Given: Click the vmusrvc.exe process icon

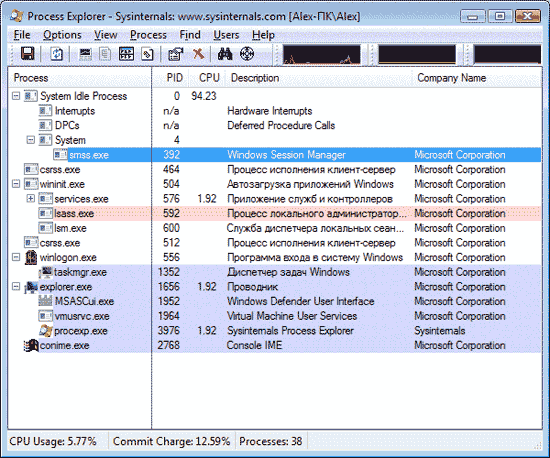Looking at the screenshot, I should point(46,316).
